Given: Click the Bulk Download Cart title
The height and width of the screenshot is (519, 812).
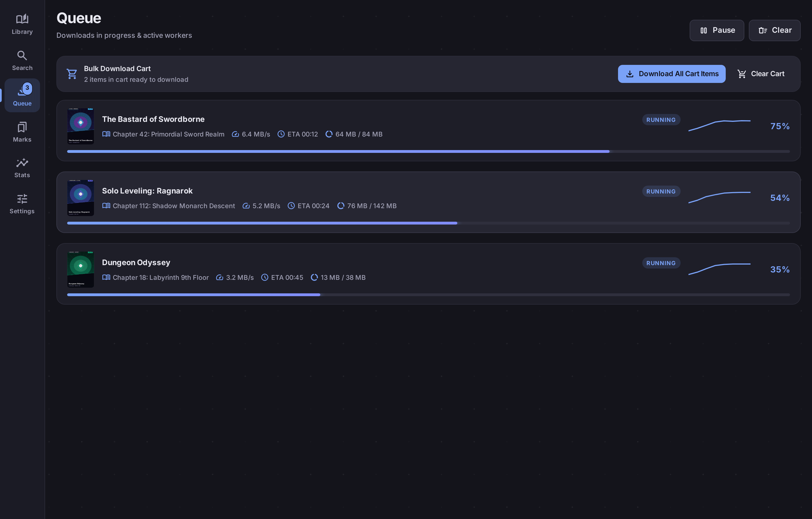Looking at the screenshot, I should click(x=117, y=69).
